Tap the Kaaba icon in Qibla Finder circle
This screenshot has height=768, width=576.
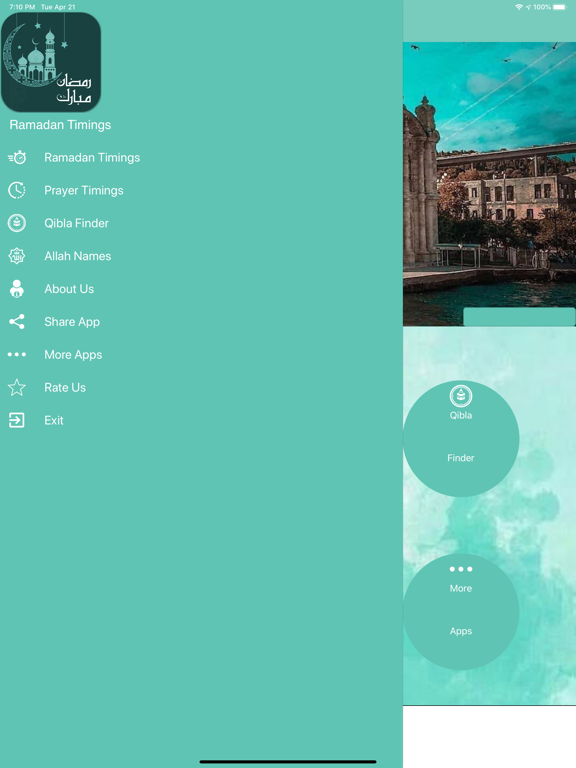pyautogui.click(x=461, y=396)
